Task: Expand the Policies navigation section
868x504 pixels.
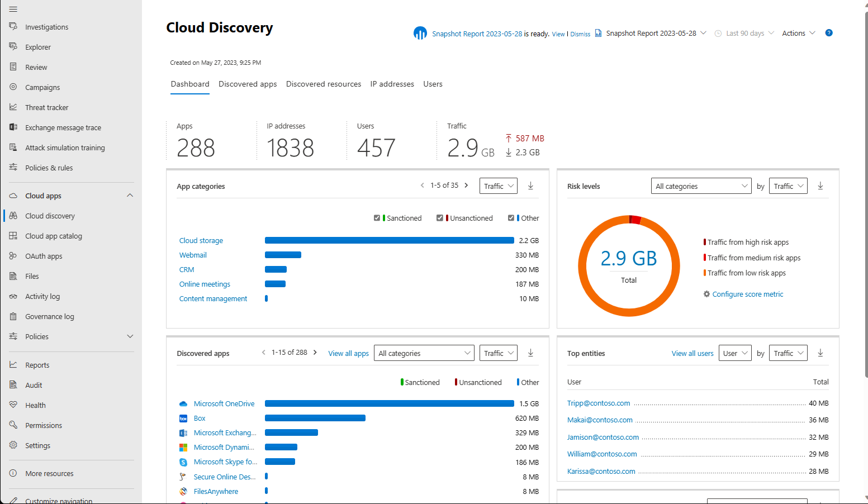Action: pyautogui.click(x=130, y=336)
